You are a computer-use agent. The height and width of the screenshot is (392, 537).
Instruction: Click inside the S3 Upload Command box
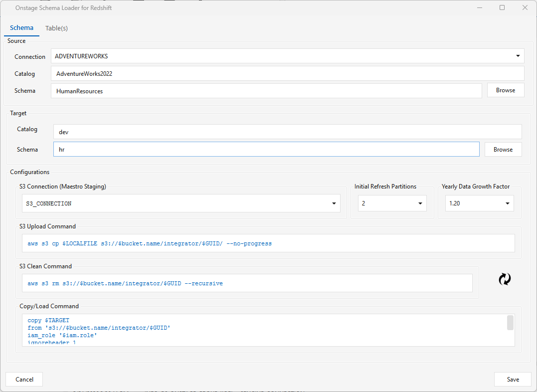click(x=268, y=243)
